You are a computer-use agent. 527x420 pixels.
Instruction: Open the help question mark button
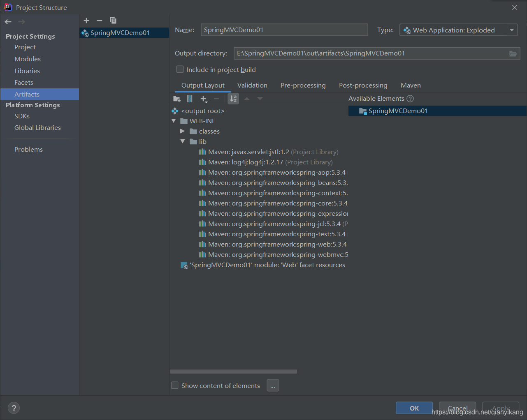14,408
